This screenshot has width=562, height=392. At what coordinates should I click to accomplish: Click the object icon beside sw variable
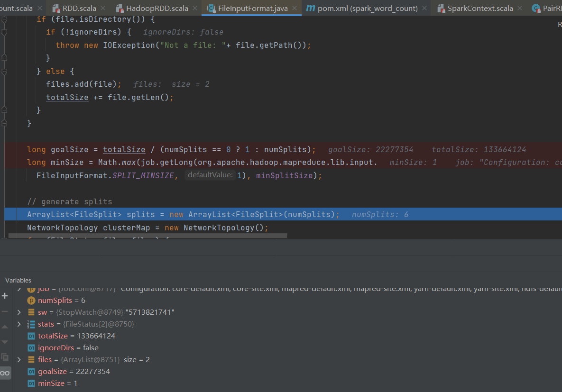[31, 312]
